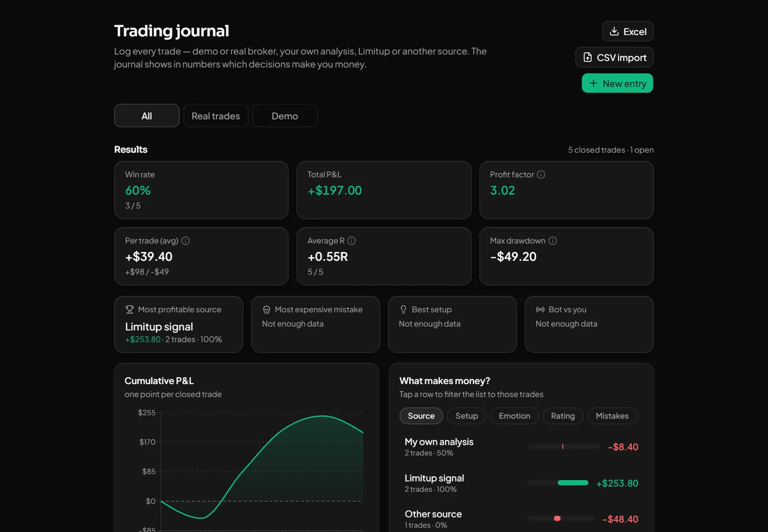The height and width of the screenshot is (532, 768).
Task: Click the trophy icon on Most profitable source
Action: [x=129, y=309]
